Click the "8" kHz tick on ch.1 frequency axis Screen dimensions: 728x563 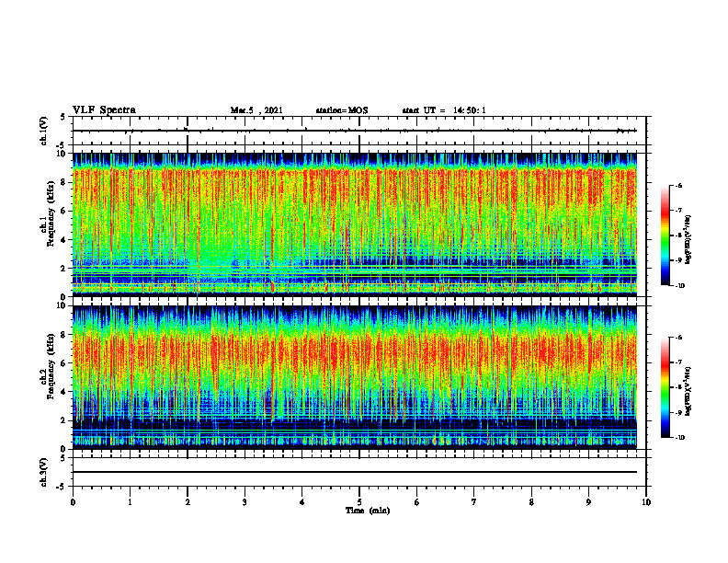(x=64, y=182)
